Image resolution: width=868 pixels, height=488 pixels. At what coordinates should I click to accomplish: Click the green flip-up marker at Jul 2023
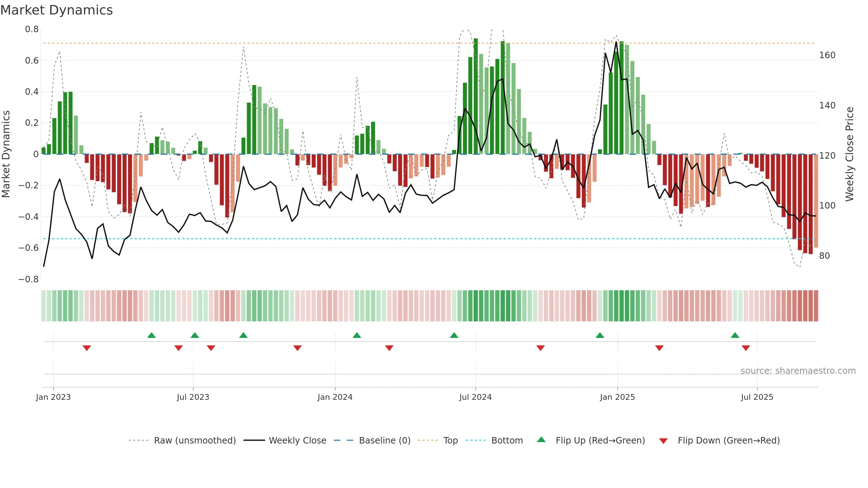pyautogui.click(x=195, y=335)
